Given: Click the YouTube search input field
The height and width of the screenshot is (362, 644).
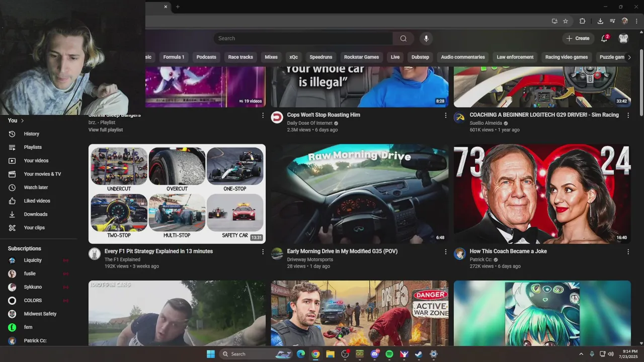Looking at the screenshot, I should click(303, 38).
